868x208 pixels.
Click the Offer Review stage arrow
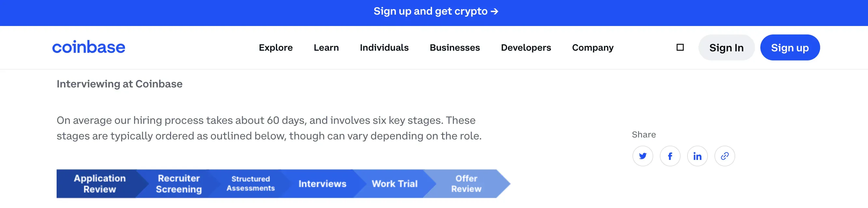coord(466,184)
